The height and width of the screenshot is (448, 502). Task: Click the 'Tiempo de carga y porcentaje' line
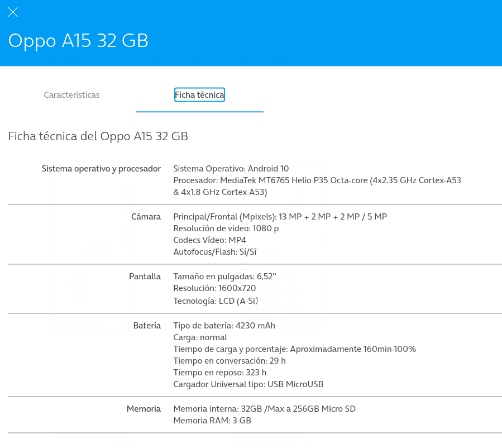click(294, 349)
